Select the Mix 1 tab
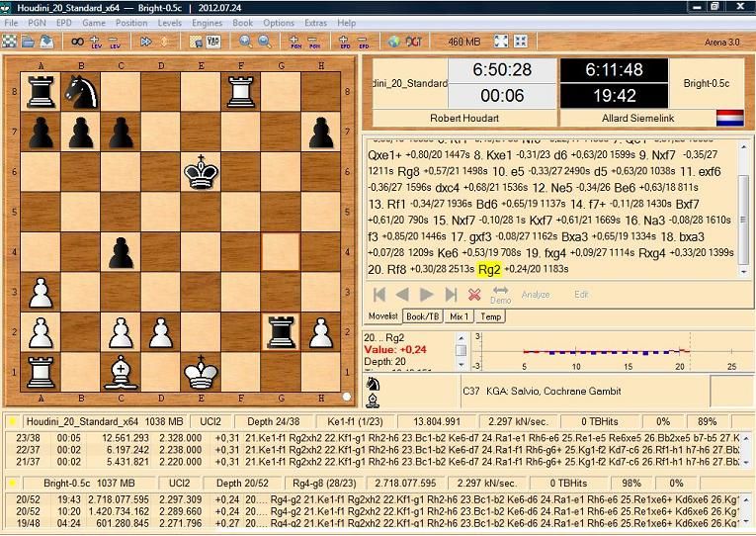Viewport: 756px width, 536px height. point(460,316)
